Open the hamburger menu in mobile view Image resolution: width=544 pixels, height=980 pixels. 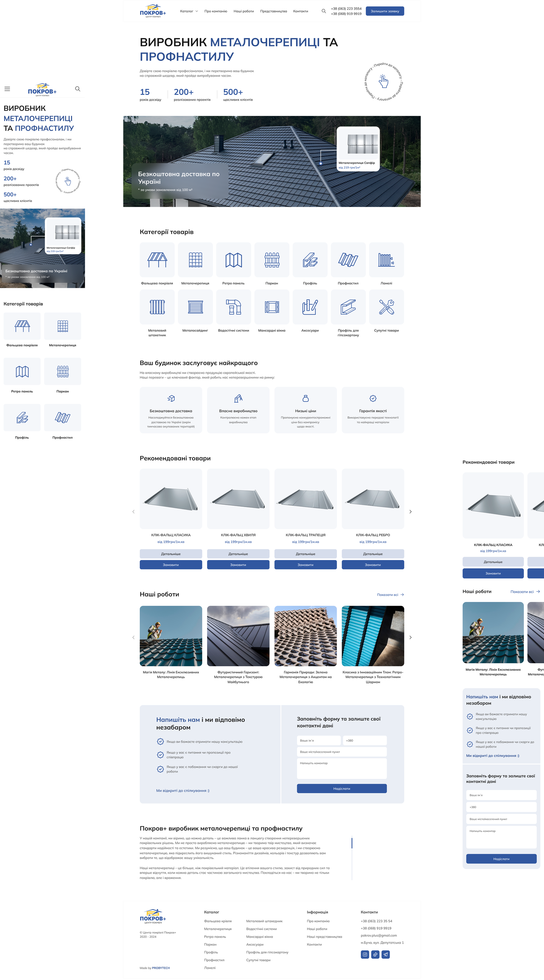7,88
